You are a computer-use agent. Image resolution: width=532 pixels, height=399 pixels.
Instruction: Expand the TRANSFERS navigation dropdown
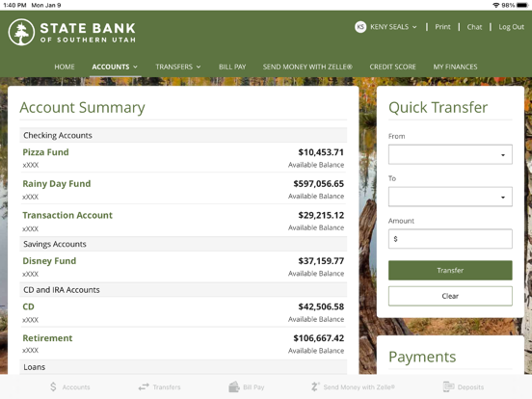click(x=178, y=66)
